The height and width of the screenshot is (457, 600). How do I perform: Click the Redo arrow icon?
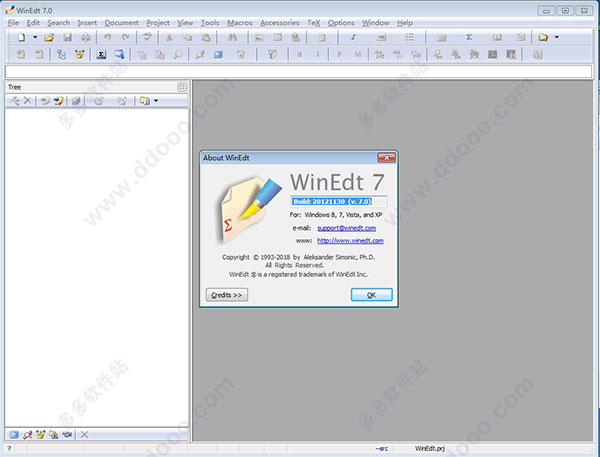126,37
